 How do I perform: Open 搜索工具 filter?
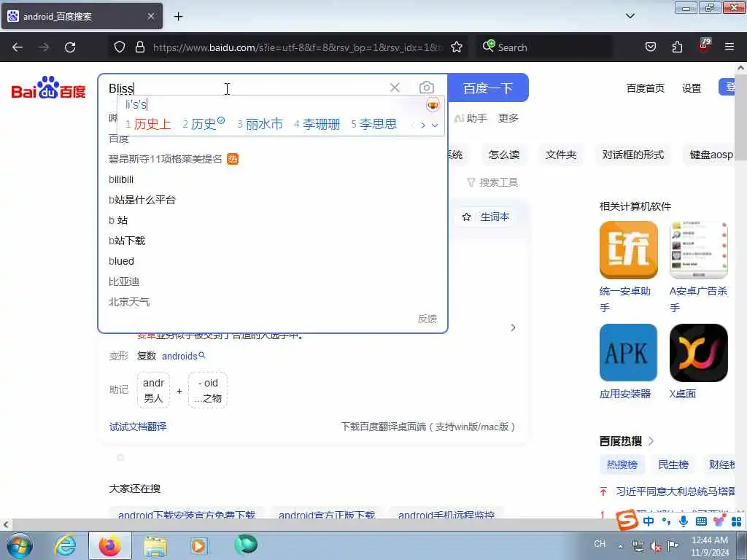[492, 182]
